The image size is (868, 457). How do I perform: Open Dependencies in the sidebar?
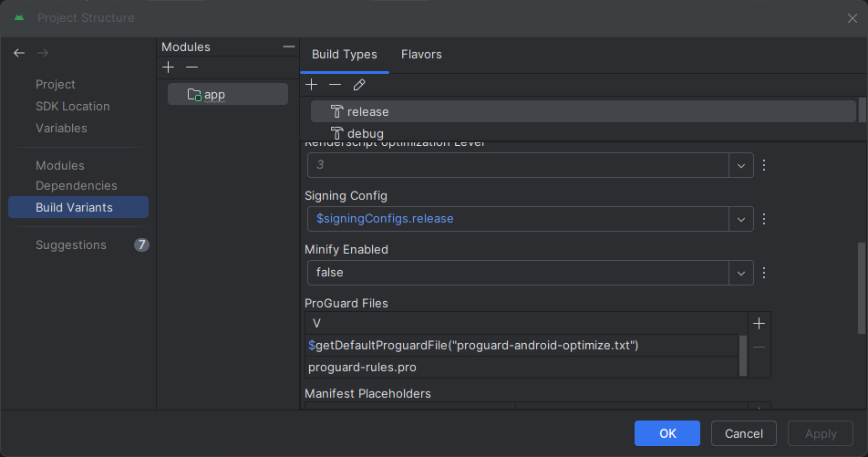pyautogui.click(x=76, y=185)
